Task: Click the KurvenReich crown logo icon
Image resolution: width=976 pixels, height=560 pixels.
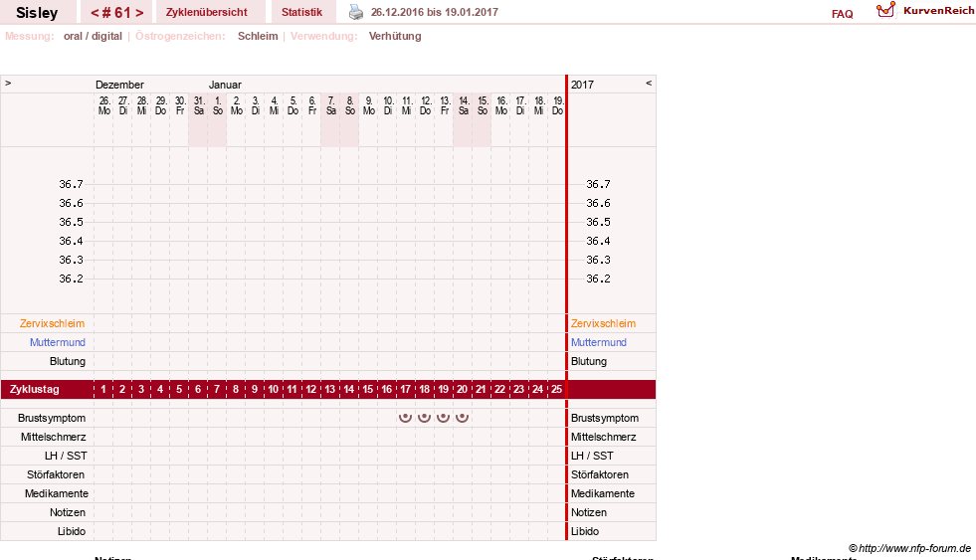Action: click(885, 10)
